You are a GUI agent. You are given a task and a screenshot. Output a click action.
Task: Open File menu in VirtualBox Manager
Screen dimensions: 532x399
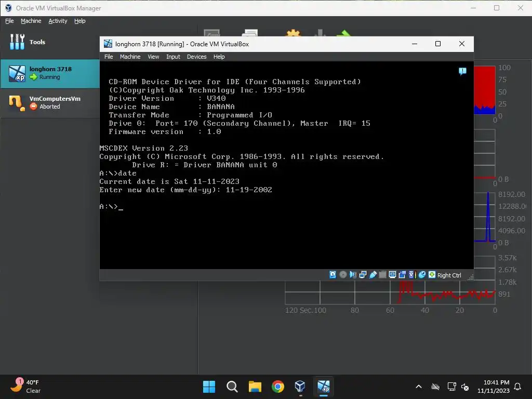[x=9, y=21]
